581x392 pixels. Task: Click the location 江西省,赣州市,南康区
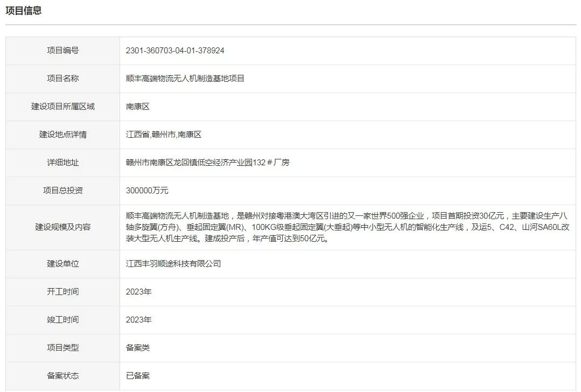(164, 135)
